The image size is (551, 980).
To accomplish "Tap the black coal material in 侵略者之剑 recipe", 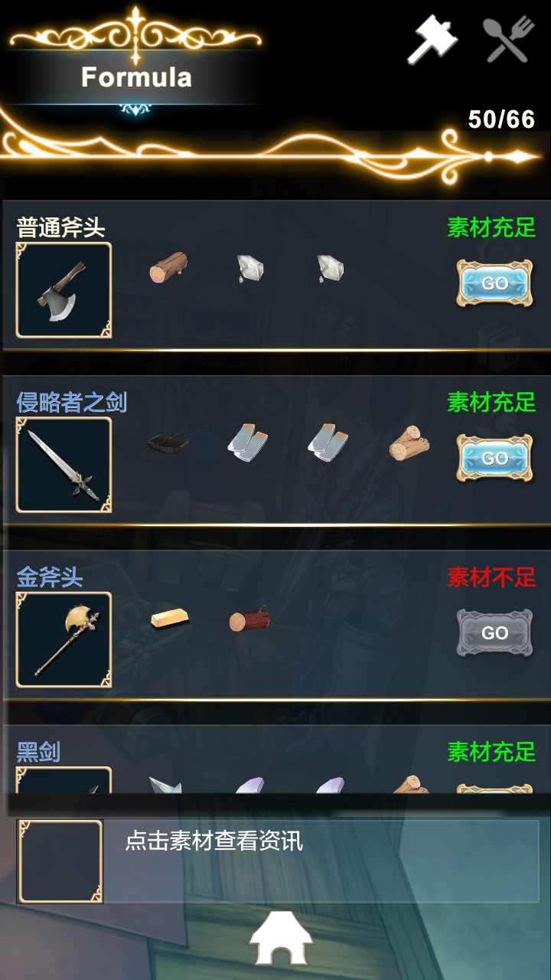I will [168, 443].
